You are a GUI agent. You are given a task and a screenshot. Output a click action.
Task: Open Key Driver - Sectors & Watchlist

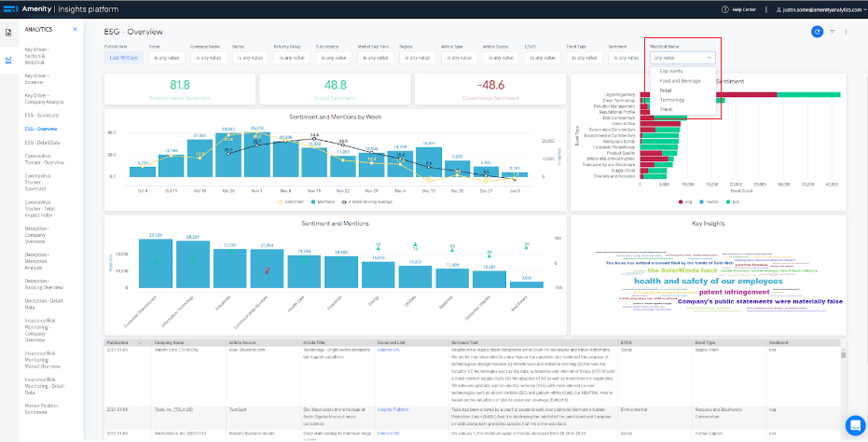pos(37,56)
